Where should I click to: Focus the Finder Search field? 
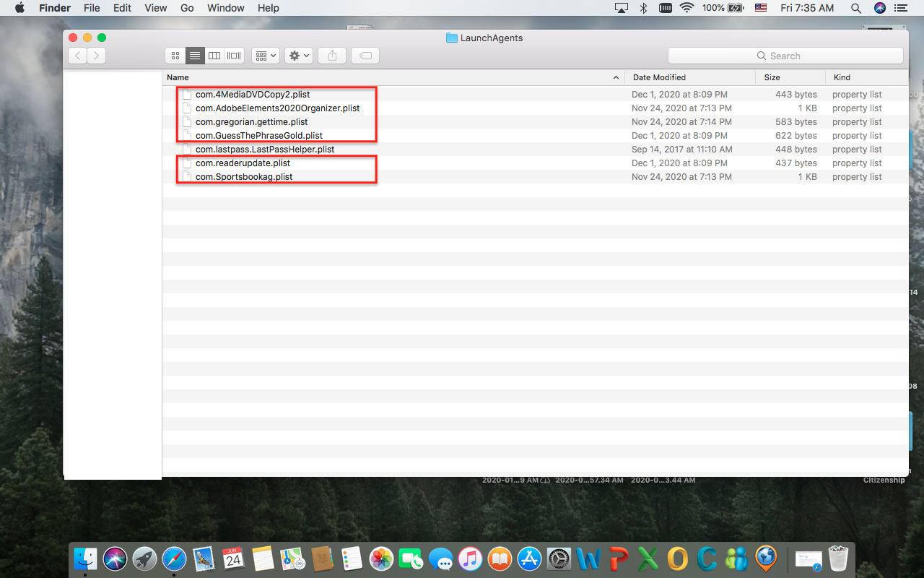click(785, 56)
